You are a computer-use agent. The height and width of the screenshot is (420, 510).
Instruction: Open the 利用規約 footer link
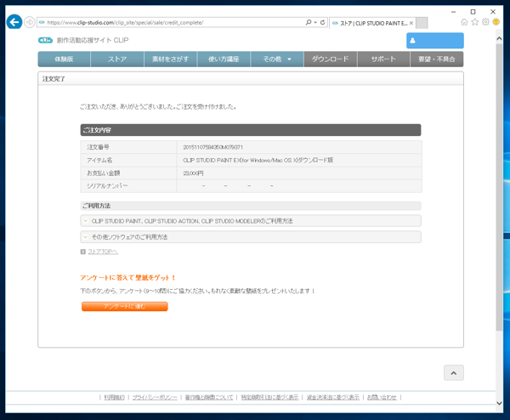(x=115, y=397)
